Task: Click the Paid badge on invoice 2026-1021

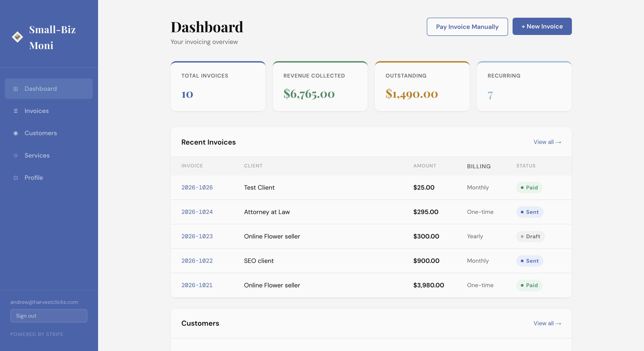Action: pos(529,285)
